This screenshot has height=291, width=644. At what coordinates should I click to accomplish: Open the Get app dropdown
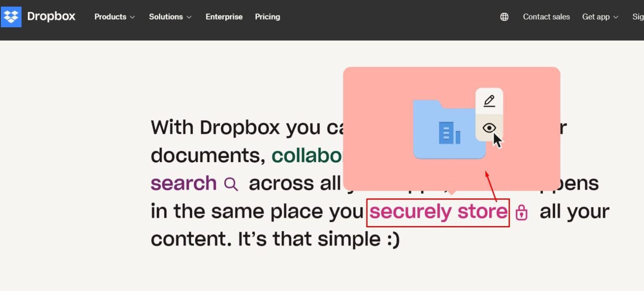point(600,17)
